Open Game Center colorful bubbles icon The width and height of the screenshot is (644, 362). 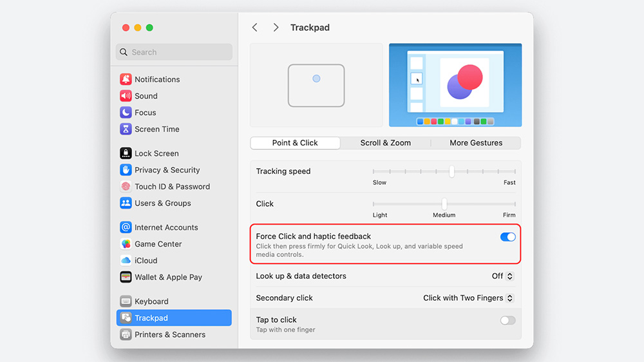[x=126, y=243]
